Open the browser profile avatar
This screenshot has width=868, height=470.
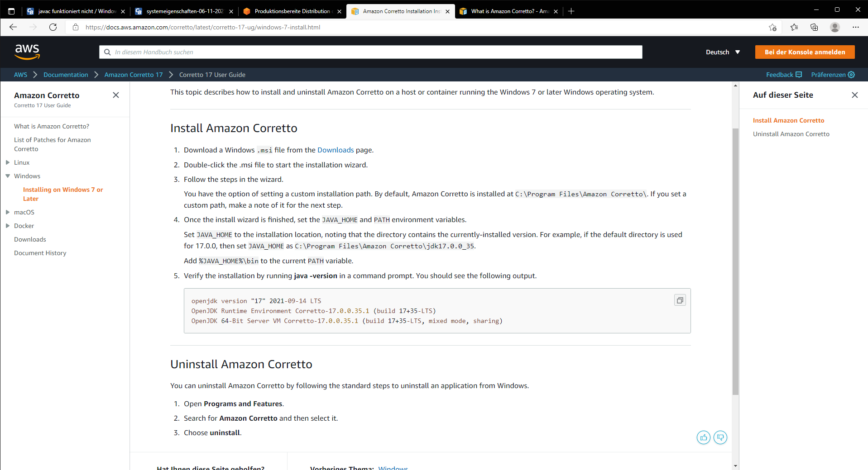pyautogui.click(x=835, y=27)
